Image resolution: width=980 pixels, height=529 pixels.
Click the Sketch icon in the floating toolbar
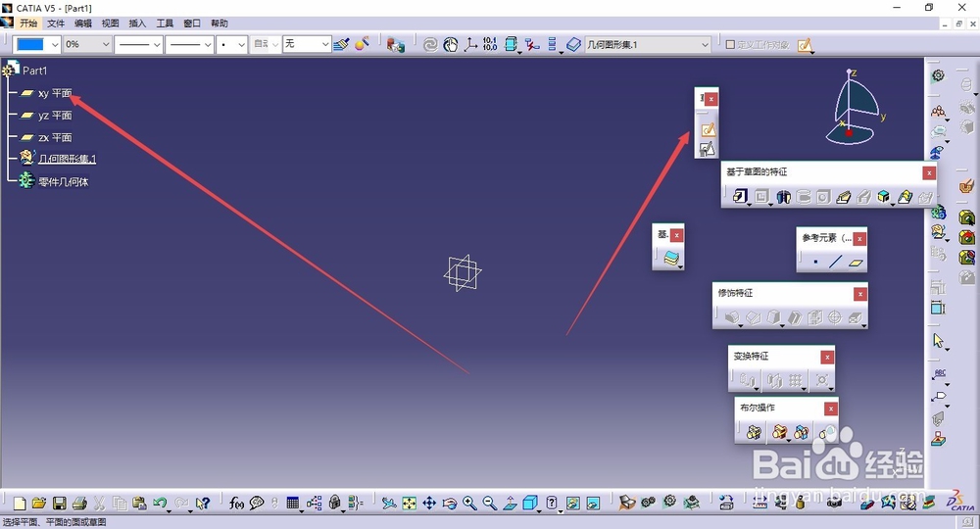[x=708, y=129]
